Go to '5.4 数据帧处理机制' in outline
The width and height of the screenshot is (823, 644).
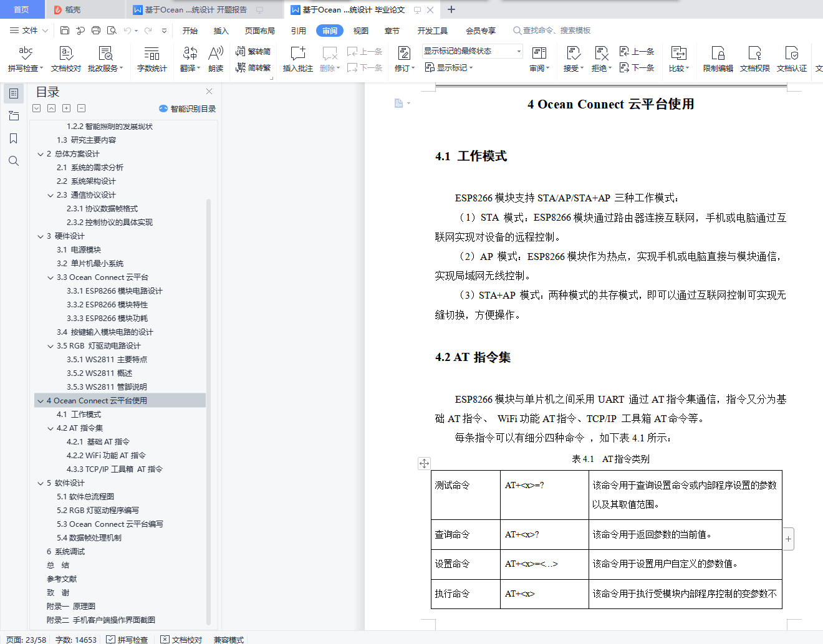pyautogui.click(x=89, y=538)
